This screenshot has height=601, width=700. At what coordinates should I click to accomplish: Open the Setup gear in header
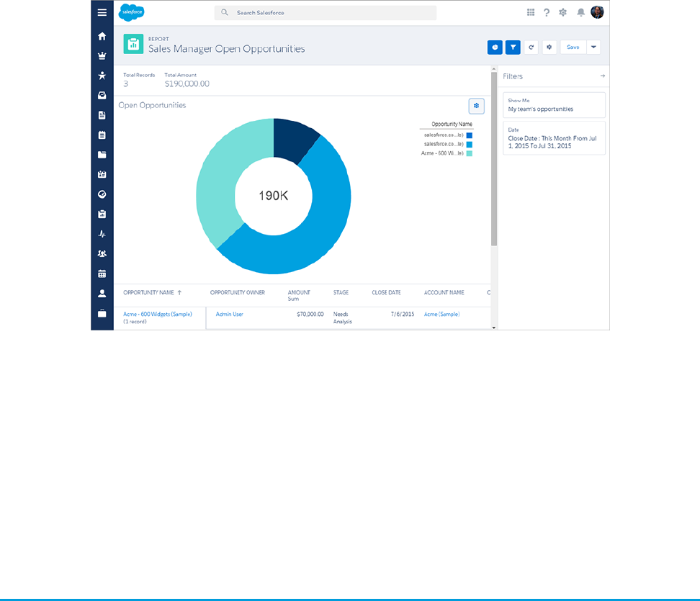(563, 12)
